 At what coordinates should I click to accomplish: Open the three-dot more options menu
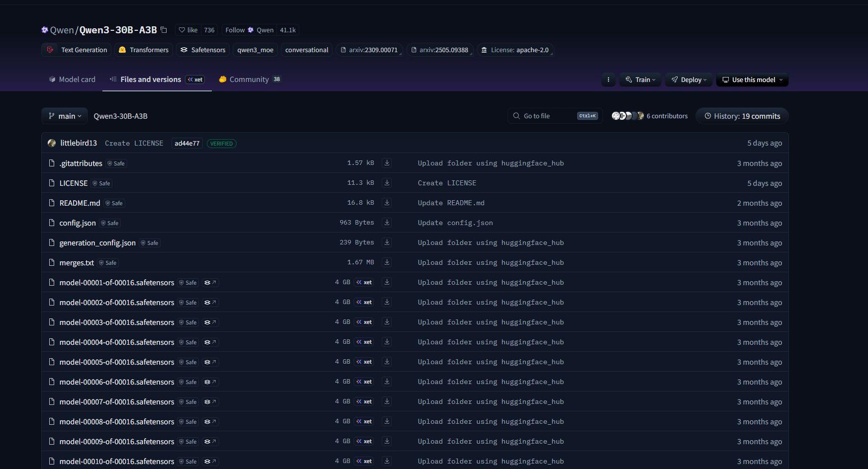(x=608, y=79)
